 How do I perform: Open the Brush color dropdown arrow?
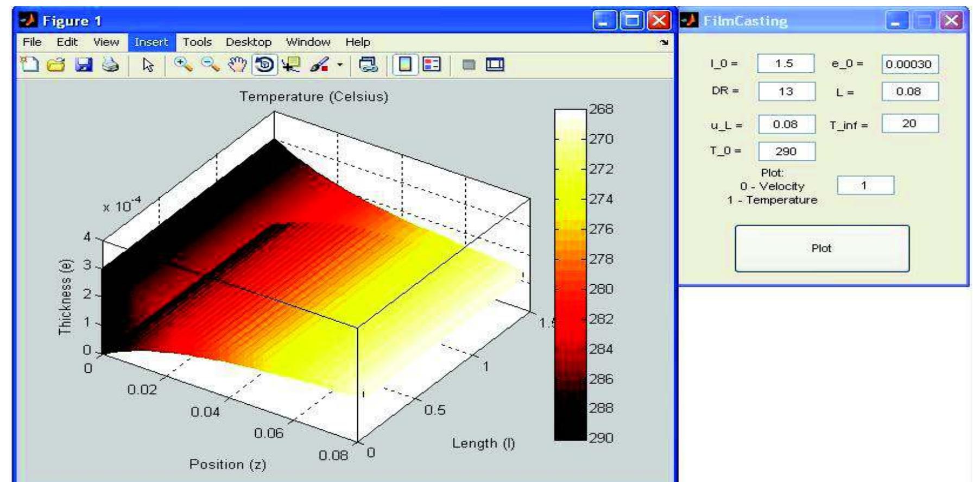[x=340, y=65]
